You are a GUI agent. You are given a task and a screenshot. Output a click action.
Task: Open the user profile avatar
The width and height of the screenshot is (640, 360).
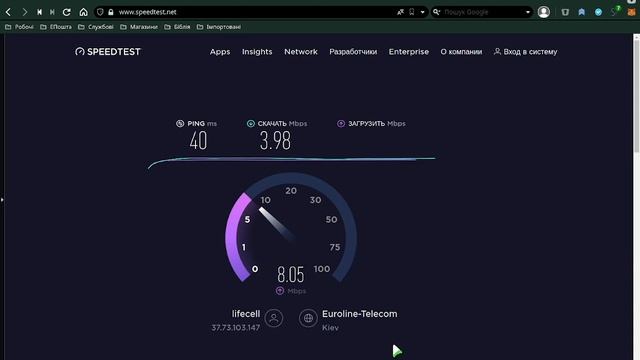pos(544,12)
